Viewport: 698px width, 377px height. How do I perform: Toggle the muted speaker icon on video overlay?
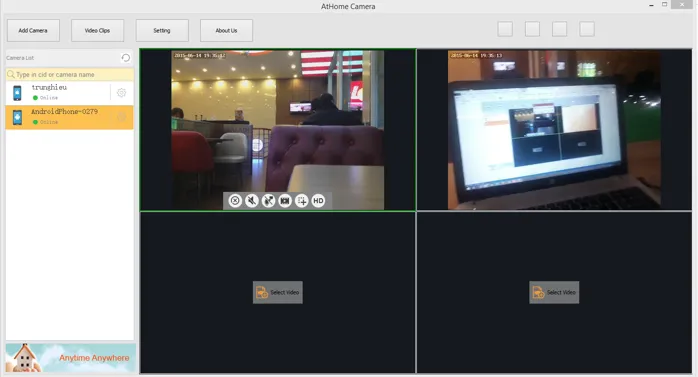tap(252, 201)
